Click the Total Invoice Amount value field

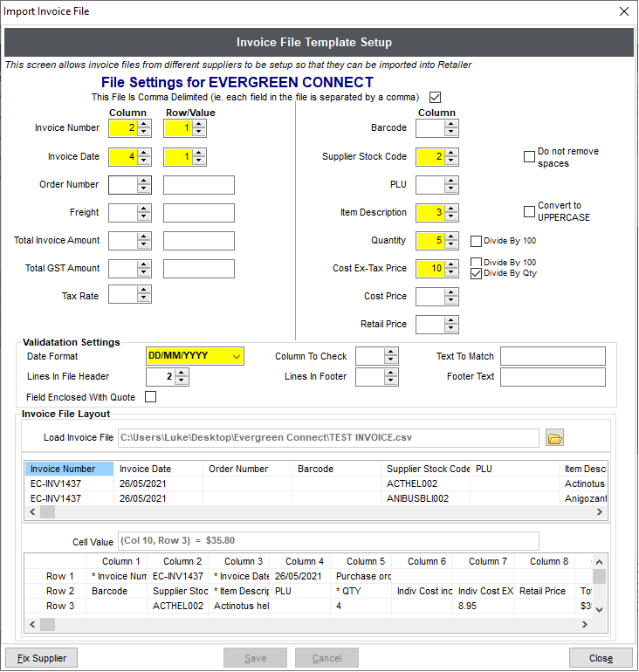[199, 241]
